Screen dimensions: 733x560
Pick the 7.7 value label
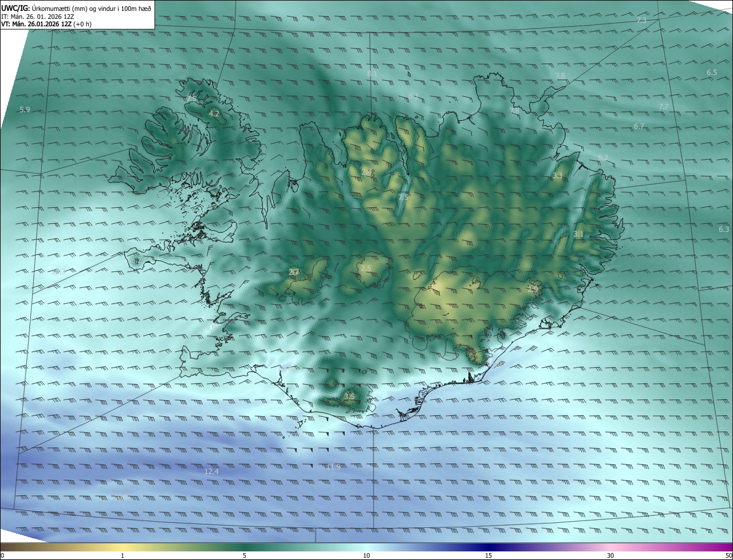663,107
